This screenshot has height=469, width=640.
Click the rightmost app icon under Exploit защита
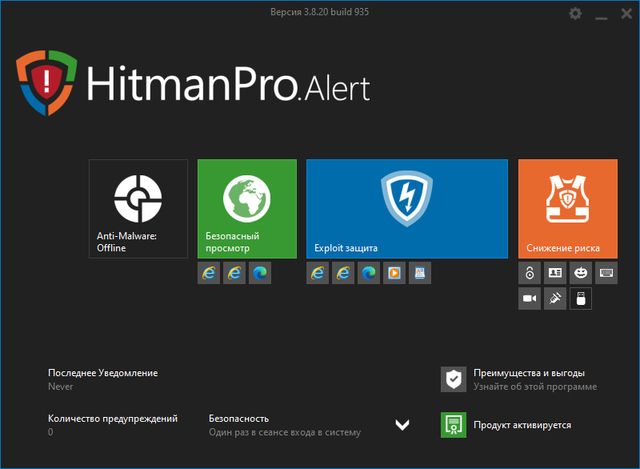(x=419, y=273)
